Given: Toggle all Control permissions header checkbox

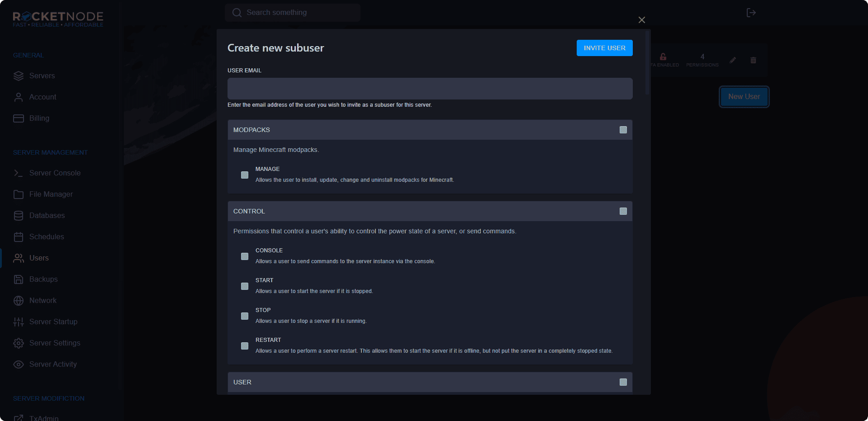Looking at the screenshot, I should tap(623, 211).
